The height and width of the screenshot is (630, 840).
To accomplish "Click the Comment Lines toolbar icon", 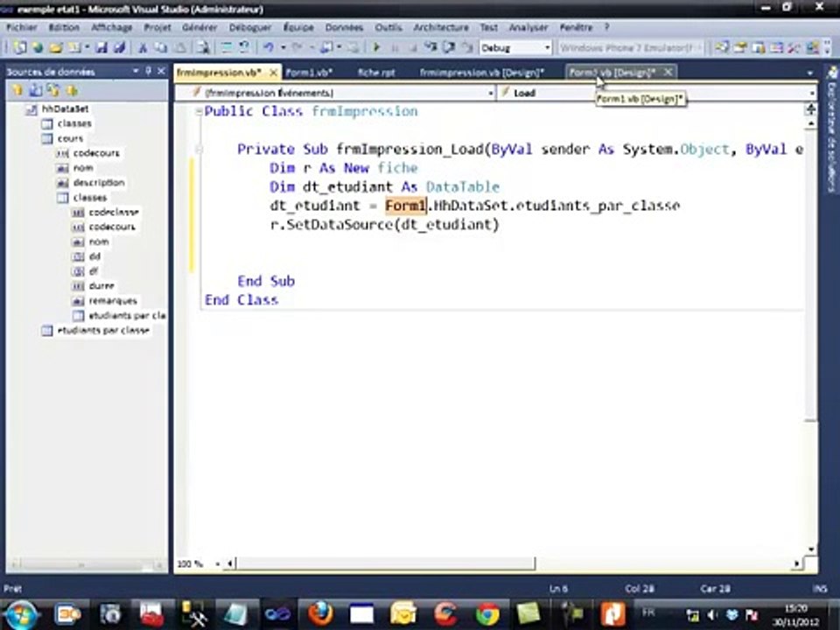I will coord(227,47).
